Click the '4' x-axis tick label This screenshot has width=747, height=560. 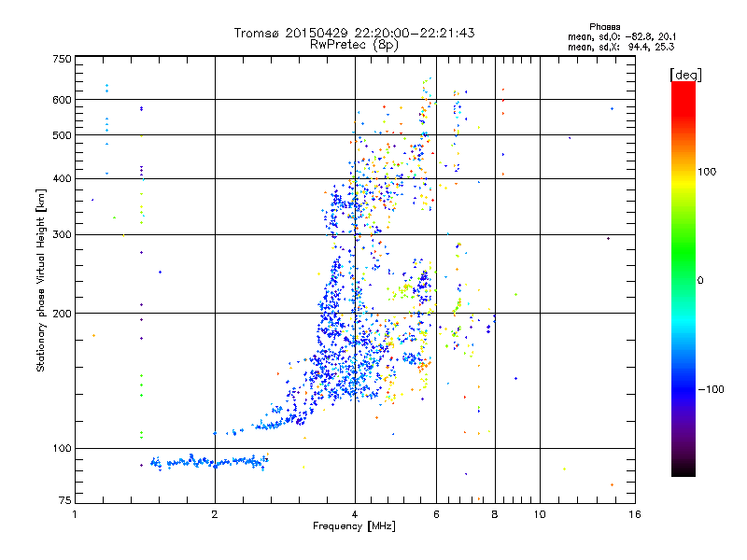point(355,514)
